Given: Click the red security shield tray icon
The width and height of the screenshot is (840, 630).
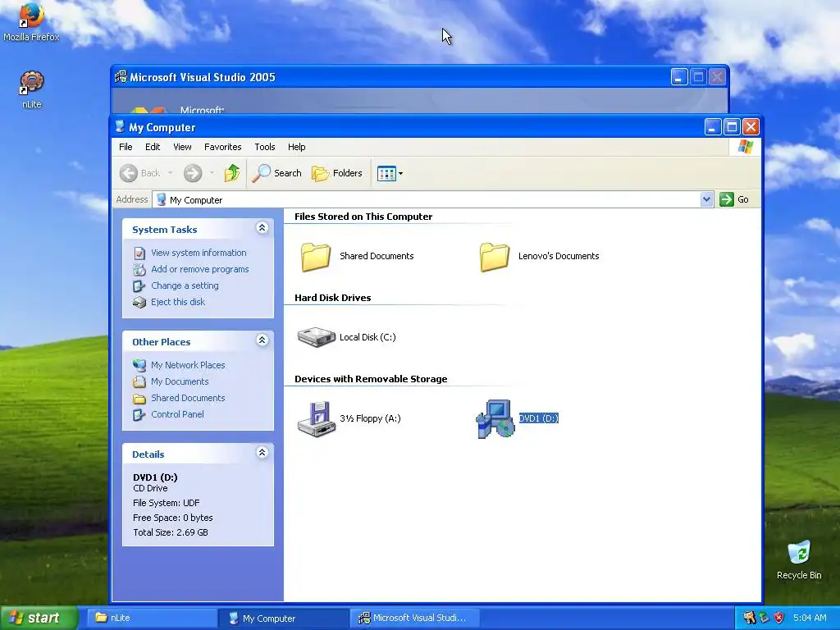Looking at the screenshot, I should pyautogui.click(x=779, y=618).
